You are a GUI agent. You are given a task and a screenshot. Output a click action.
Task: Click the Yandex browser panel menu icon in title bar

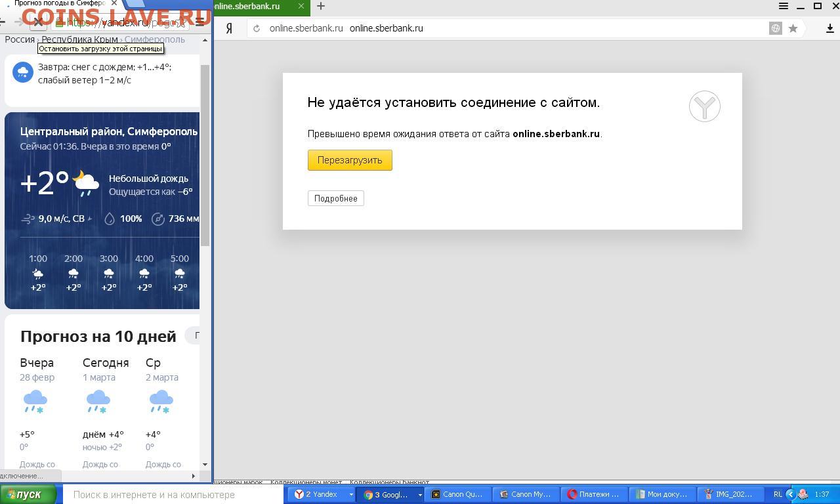click(x=784, y=6)
